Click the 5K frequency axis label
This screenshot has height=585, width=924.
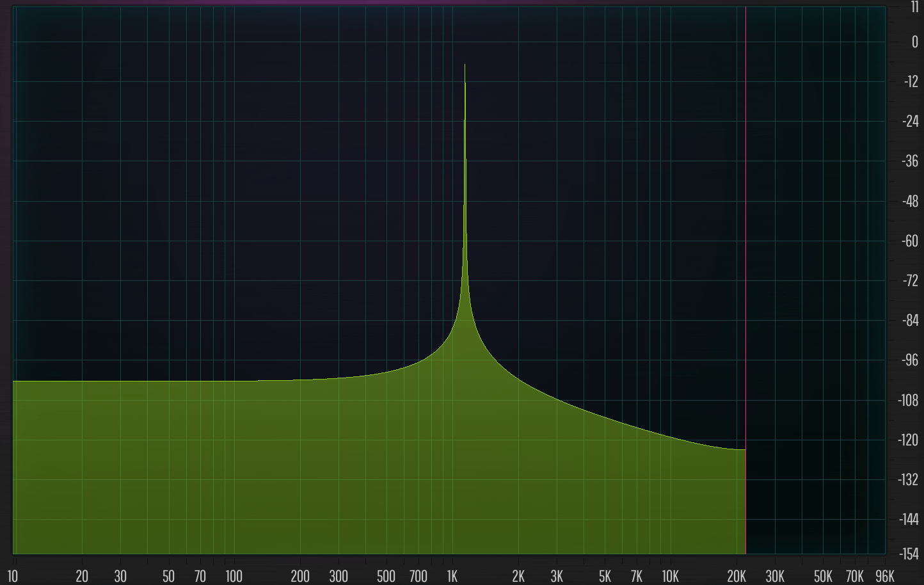coord(605,576)
